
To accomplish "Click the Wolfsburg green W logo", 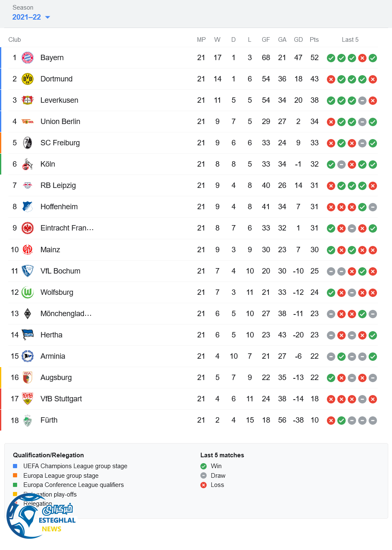I will pos(28,292).
